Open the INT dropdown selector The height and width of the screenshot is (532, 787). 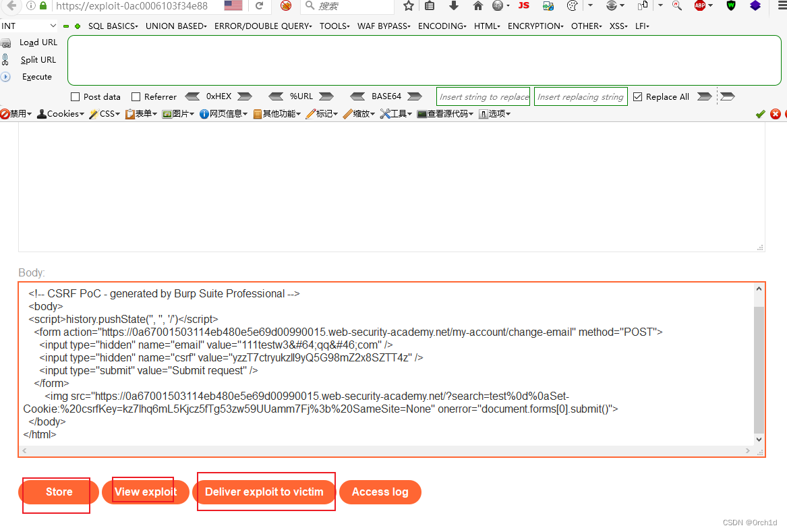[28, 26]
